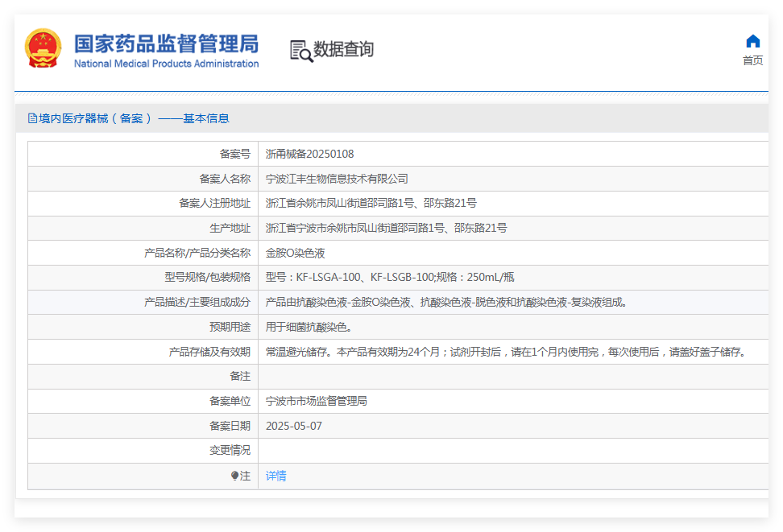Click the 首页 label
783x532 pixels.
[752, 60]
